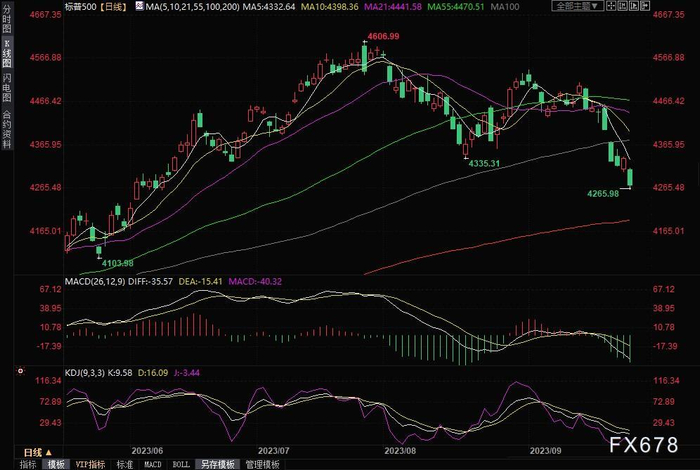Open the VIP指标 tab
Viewport: 700px width, 470px height.
click(x=90, y=465)
